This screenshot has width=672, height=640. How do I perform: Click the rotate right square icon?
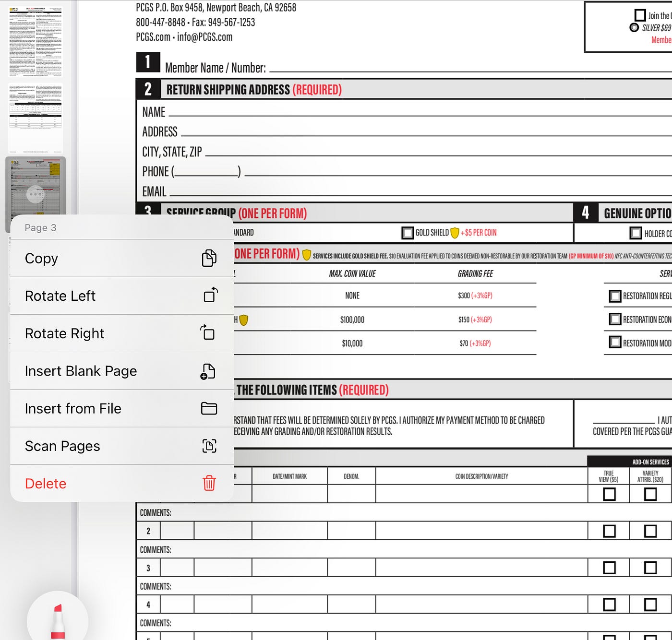(x=208, y=332)
